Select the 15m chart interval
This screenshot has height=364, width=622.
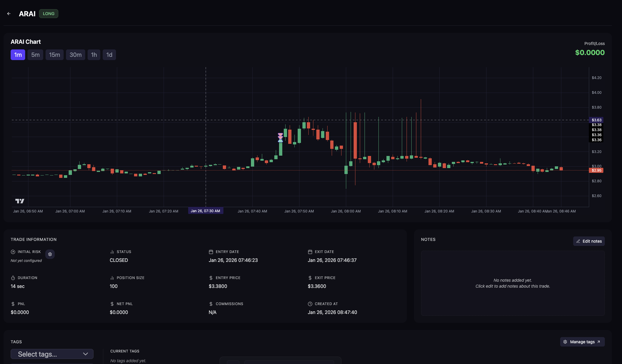pos(54,55)
